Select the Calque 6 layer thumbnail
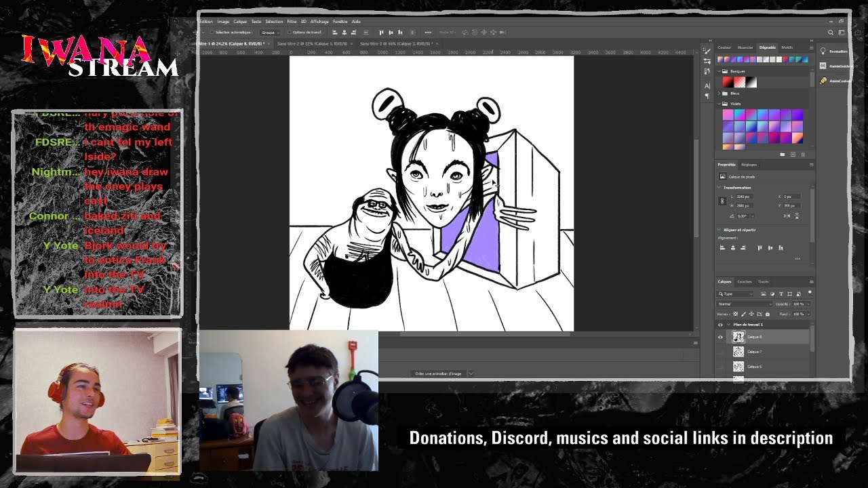868x488 pixels. [x=738, y=367]
